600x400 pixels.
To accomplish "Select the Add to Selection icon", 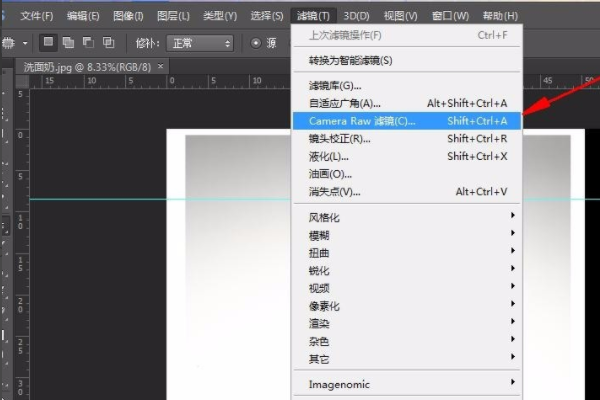I will coord(68,43).
